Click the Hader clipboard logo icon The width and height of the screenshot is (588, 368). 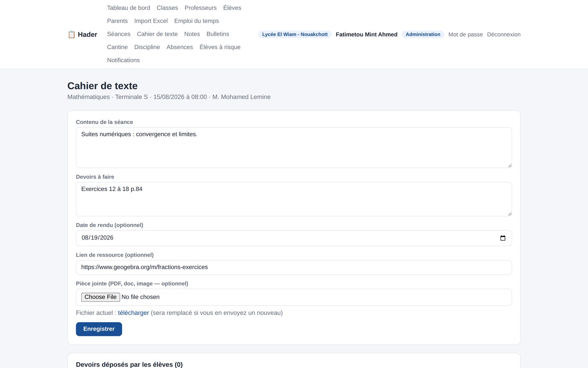coord(72,35)
